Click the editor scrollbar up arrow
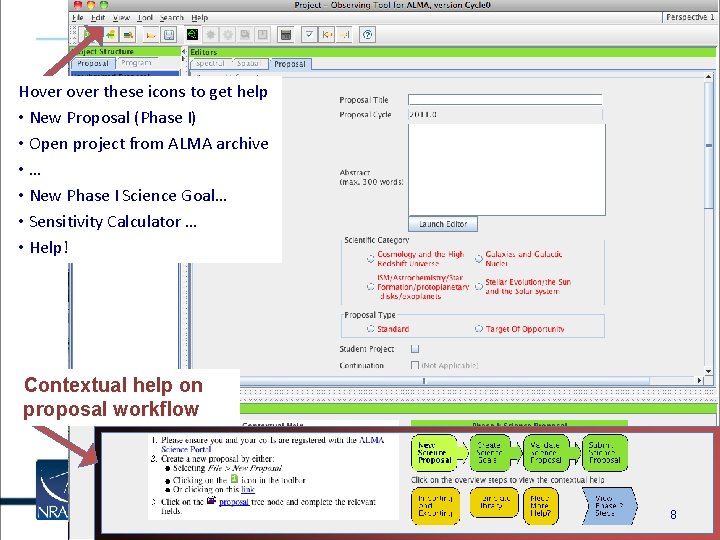This screenshot has height=540, width=720. [709, 77]
